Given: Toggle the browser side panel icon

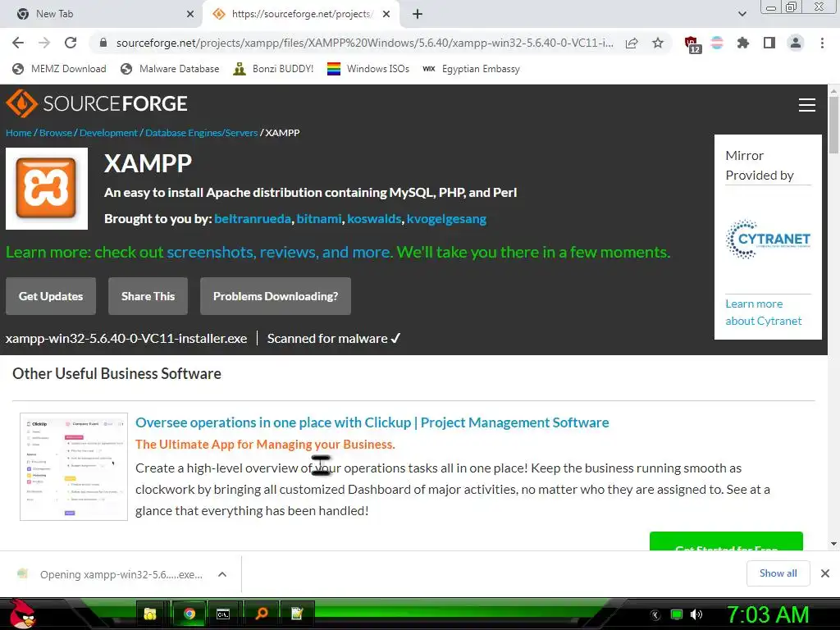Looking at the screenshot, I should point(769,43).
